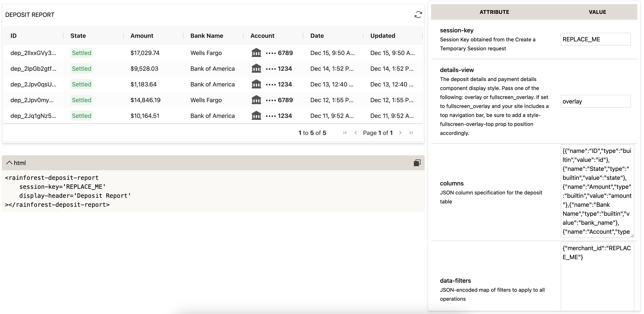Screen dimensions: 644x314
Task: Go back to the first page of deposits
Action: pyautogui.click(x=345, y=133)
